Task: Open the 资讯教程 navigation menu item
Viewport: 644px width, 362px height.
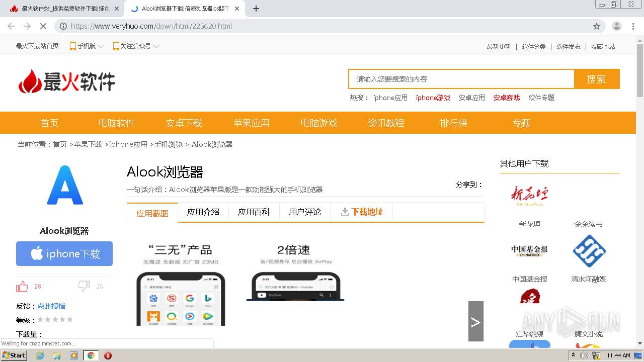Action: point(386,123)
